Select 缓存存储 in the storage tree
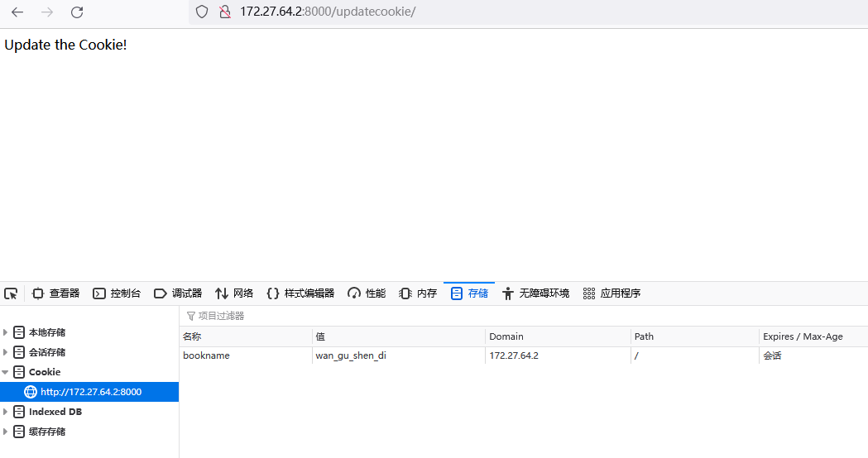The width and height of the screenshot is (868, 458). (47, 432)
